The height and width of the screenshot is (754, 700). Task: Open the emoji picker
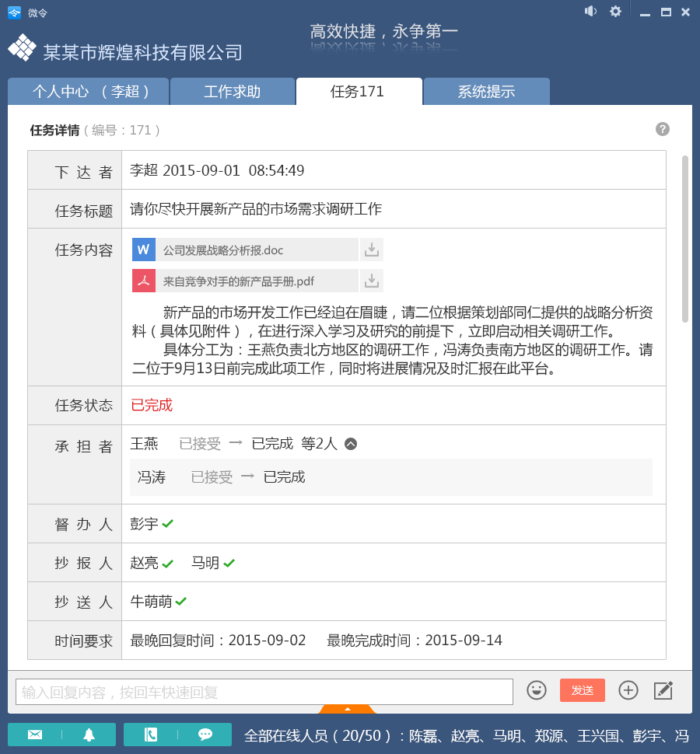pyautogui.click(x=537, y=690)
